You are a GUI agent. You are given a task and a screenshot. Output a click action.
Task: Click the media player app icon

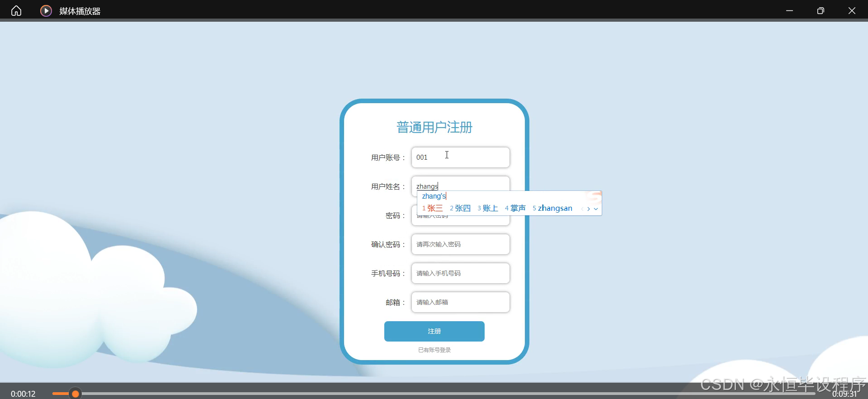pyautogui.click(x=46, y=10)
